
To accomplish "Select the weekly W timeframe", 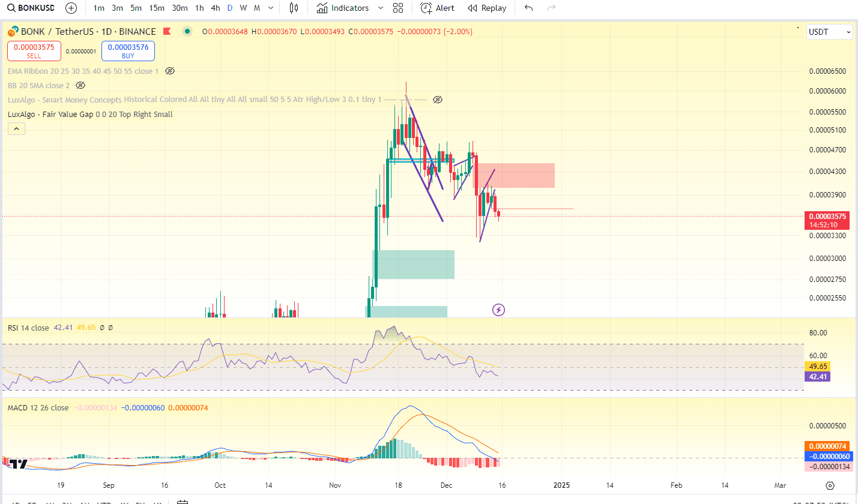I will click(x=243, y=8).
